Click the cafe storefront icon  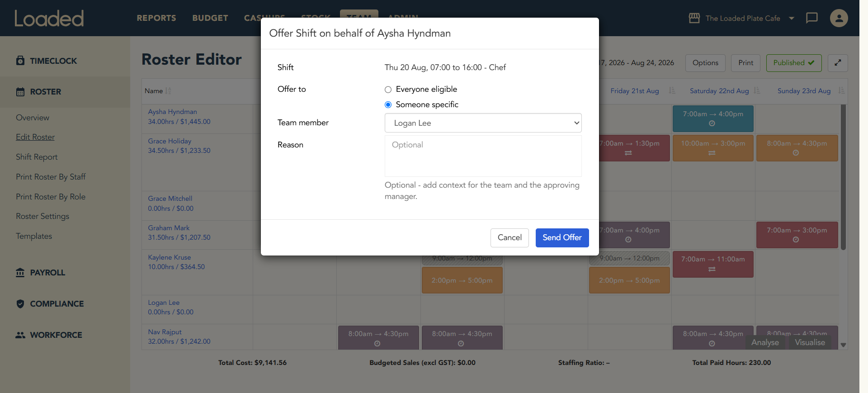click(x=694, y=18)
